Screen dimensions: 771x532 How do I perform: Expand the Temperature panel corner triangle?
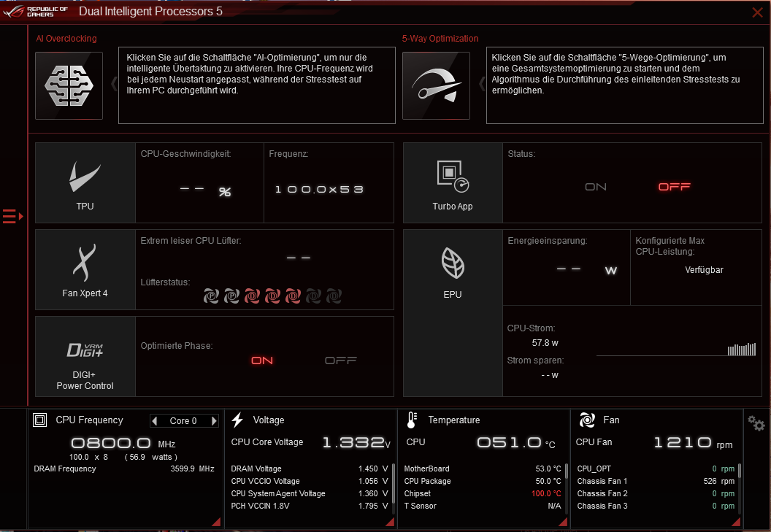563,523
